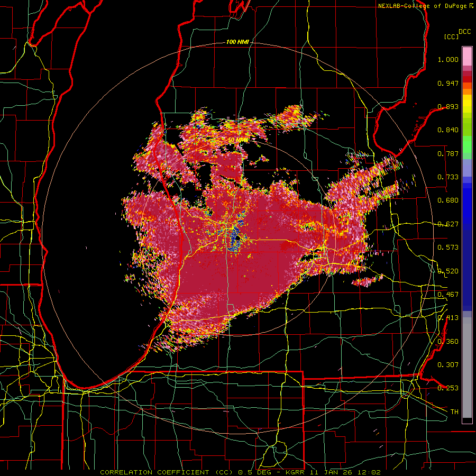Select the 0.573 color scale value
476x476 pixels.
coord(448,248)
